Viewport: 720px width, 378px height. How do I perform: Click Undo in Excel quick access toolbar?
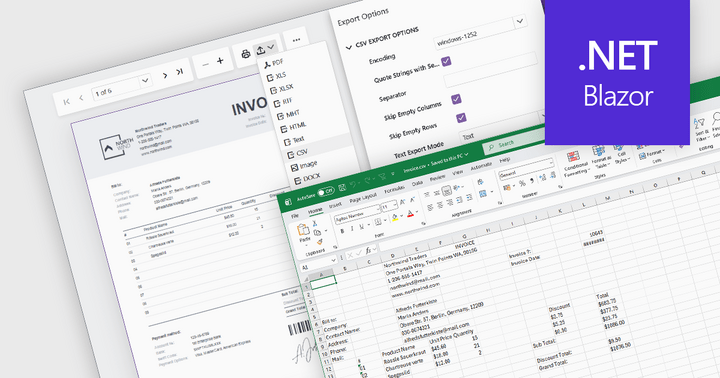click(x=353, y=185)
